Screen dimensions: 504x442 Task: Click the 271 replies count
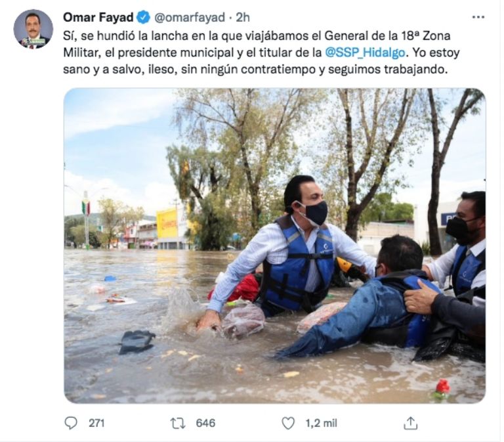click(96, 423)
